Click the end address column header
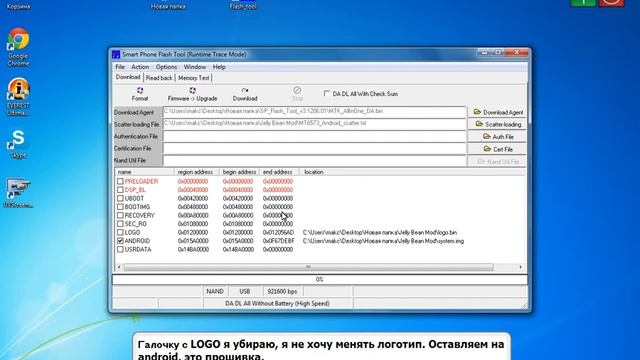This screenshot has width=640, height=360. [279, 172]
